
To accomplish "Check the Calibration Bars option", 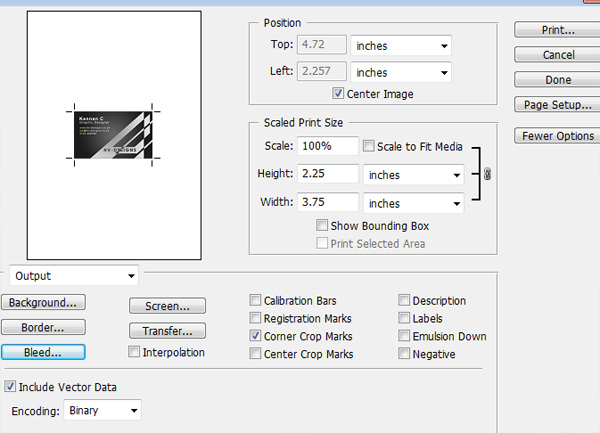I will coord(255,300).
